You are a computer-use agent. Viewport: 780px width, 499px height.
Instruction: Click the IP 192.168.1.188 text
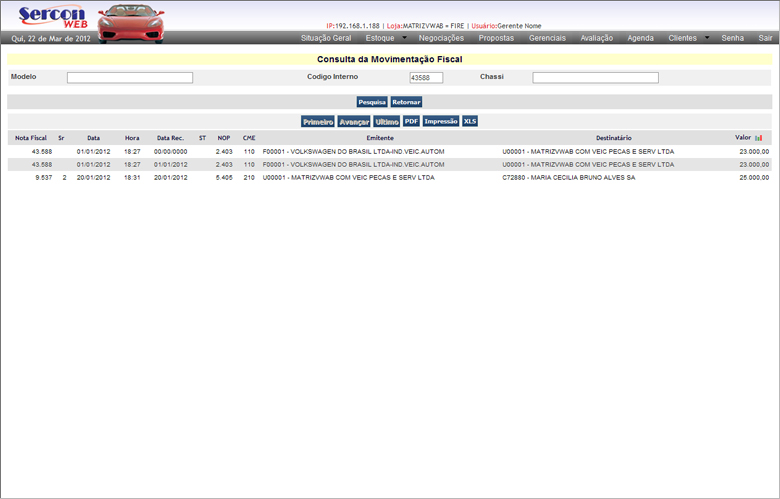click(x=353, y=26)
